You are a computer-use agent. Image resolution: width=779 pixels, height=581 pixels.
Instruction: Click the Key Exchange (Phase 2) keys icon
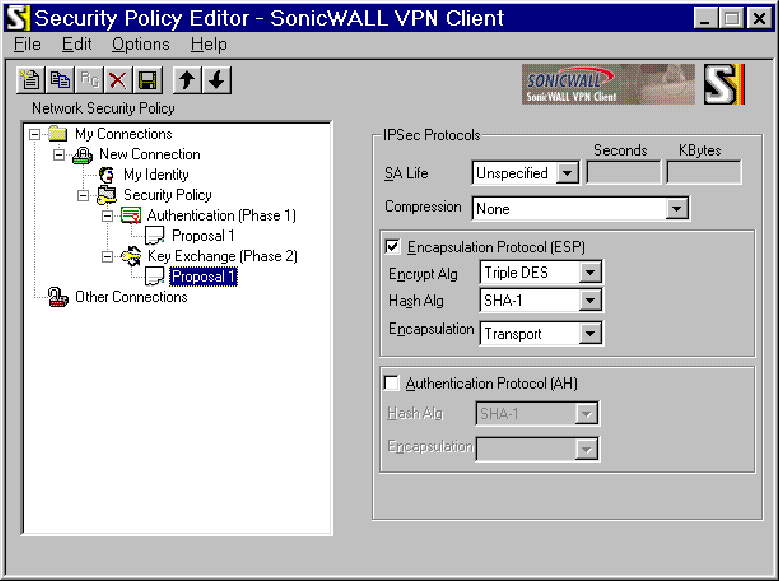tap(131, 256)
